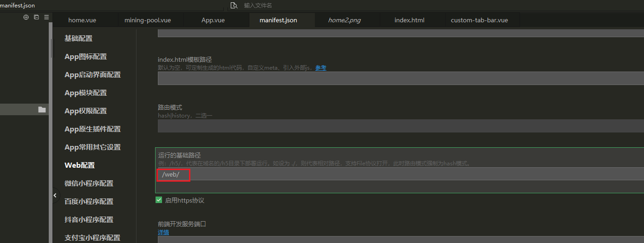
Task: Click the file search magnifier icon
Action: 234,6
